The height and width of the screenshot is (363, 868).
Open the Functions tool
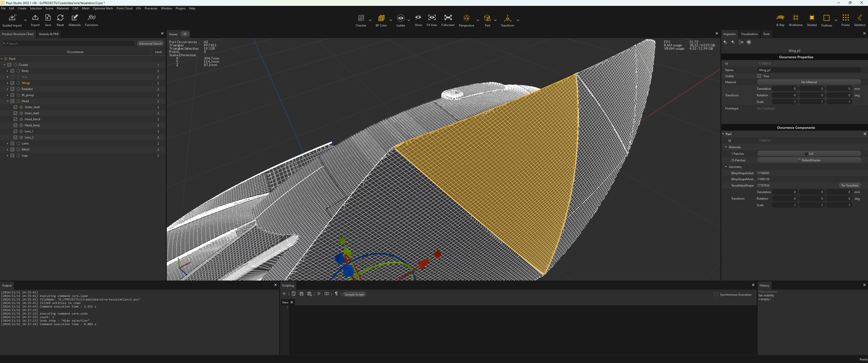pos(92,18)
